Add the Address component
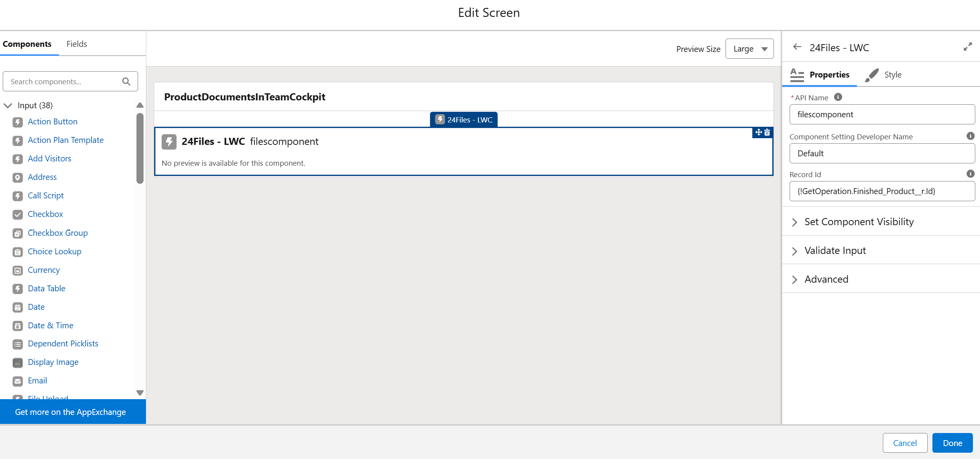Image resolution: width=980 pixels, height=459 pixels. click(42, 177)
